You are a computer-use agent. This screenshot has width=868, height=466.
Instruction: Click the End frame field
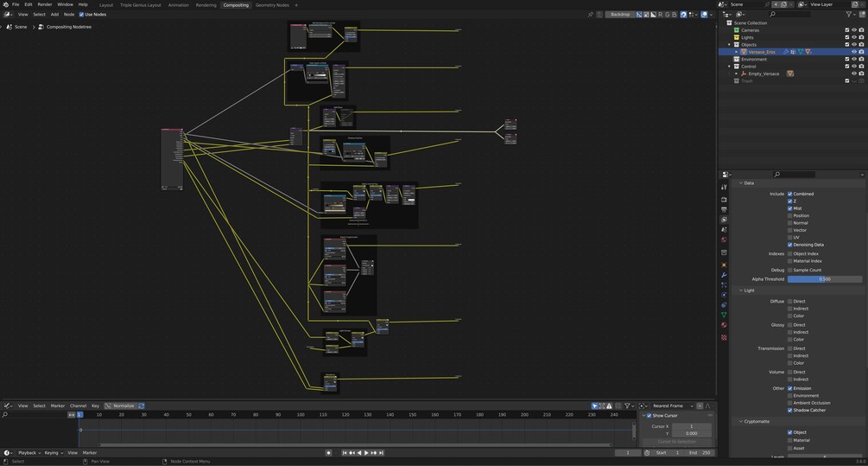pos(700,453)
